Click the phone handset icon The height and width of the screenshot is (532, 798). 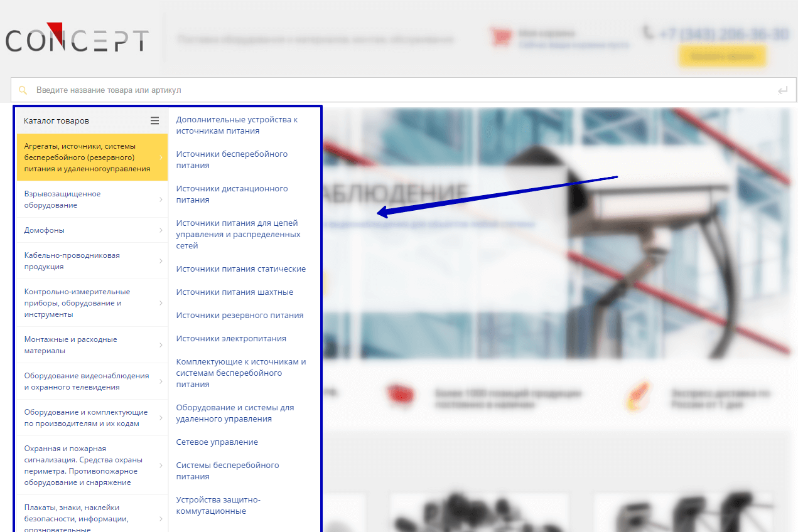click(648, 31)
